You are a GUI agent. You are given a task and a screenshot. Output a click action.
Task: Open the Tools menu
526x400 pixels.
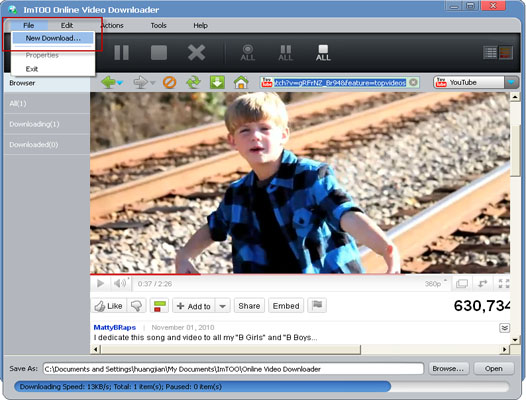point(158,26)
